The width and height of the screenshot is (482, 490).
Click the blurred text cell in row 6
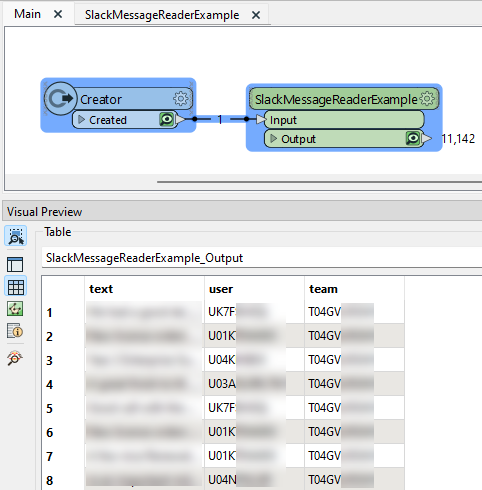click(144, 432)
